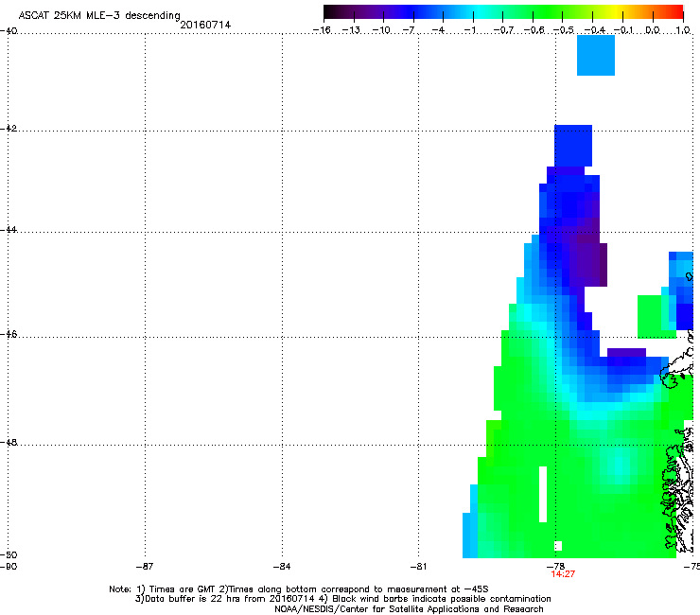Click the colorbar label '-16'
The height and width of the screenshot is (615, 700).
pos(322,30)
